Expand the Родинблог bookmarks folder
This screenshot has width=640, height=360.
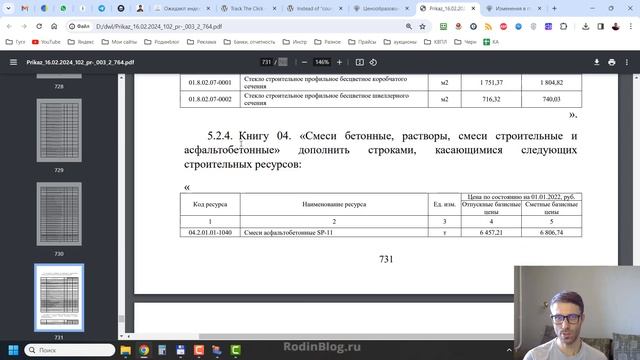[162, 42]
